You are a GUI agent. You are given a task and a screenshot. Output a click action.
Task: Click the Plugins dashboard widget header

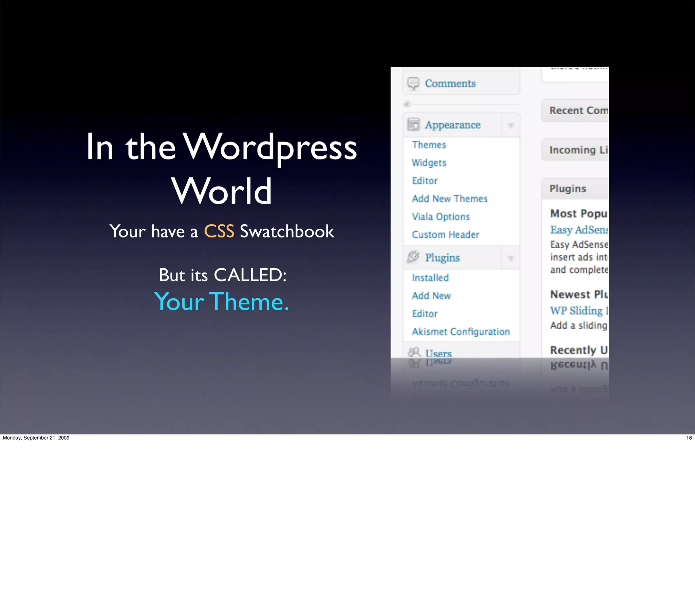coord(575,189)
